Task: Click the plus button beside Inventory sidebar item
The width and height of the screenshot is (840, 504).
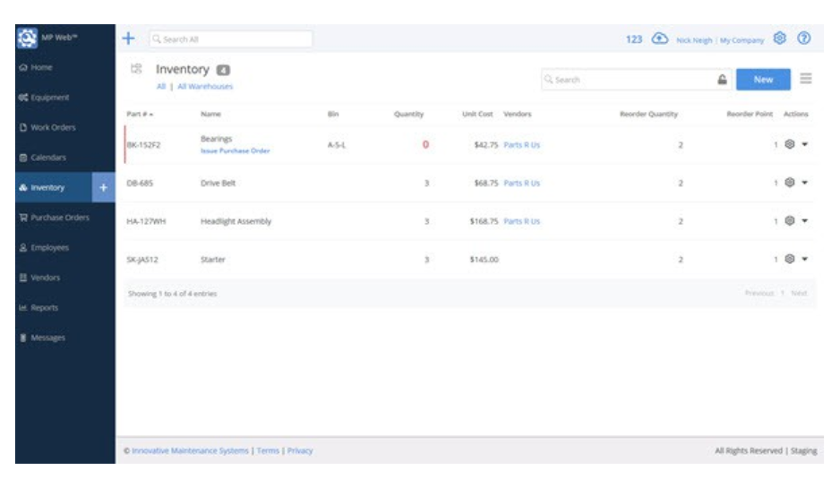Action: [x=103, y=188]
